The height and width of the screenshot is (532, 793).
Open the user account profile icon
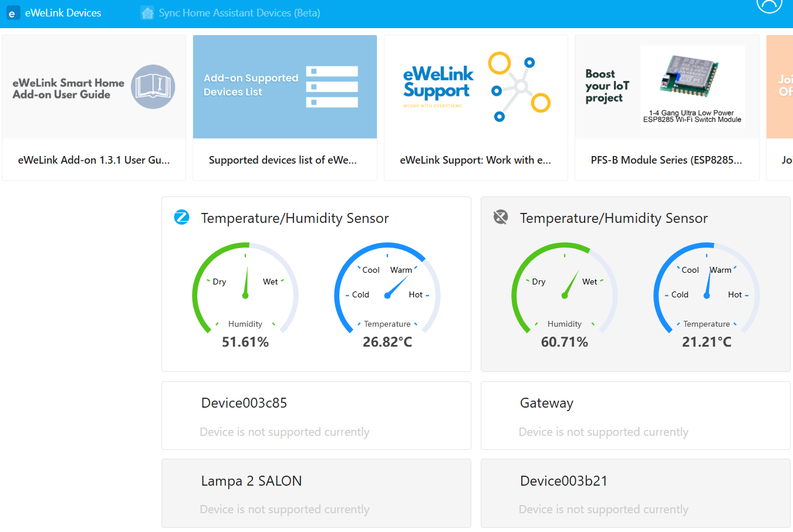point(769,4)
